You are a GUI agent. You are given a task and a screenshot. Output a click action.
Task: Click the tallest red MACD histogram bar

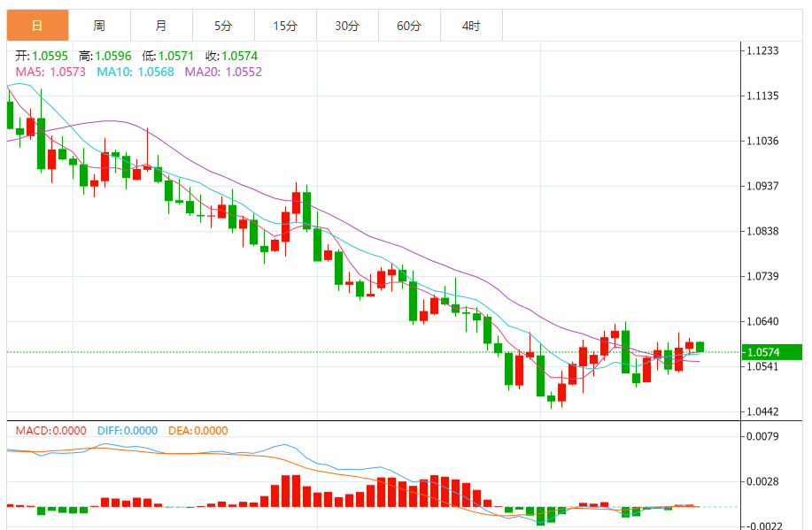[x=296, y=491]
